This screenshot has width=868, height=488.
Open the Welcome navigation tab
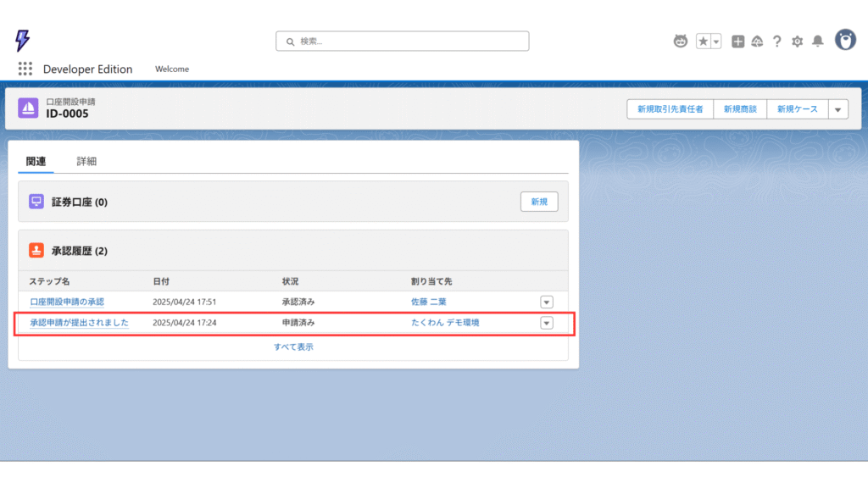pos(172,69)
